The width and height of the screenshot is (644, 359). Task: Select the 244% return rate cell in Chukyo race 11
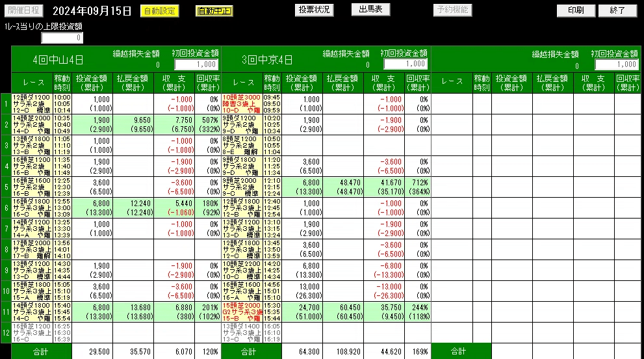pyautogui.click(x=418, y=312)
